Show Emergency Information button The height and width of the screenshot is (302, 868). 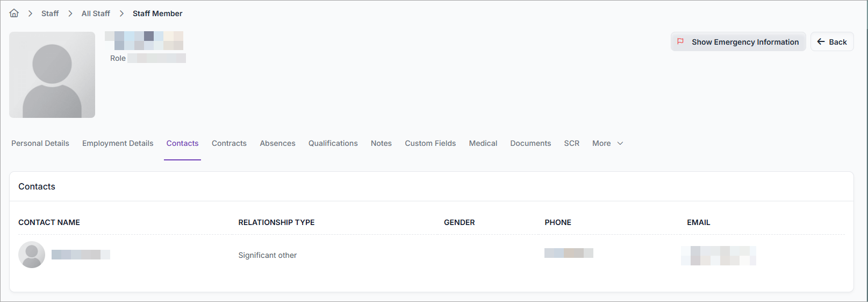(x=738, y=42)
